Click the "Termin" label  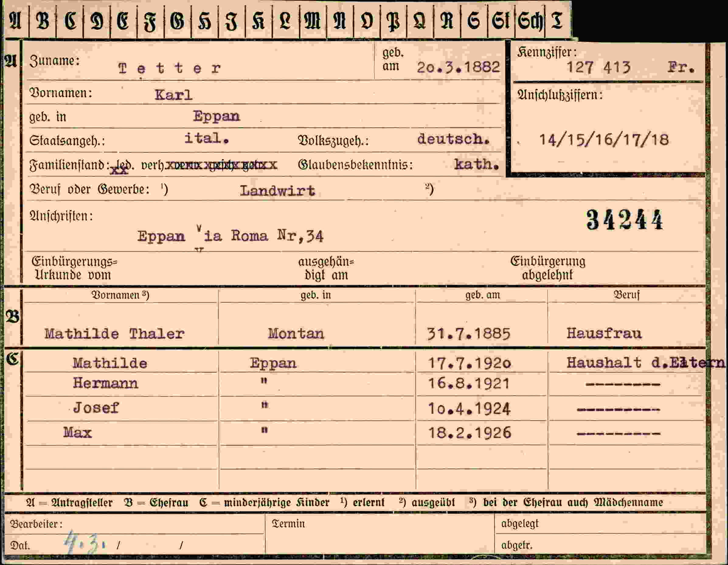tap(288, 524)
